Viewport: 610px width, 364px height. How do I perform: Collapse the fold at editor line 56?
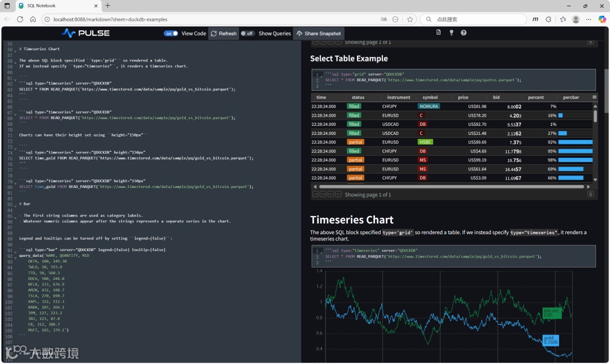15,51
